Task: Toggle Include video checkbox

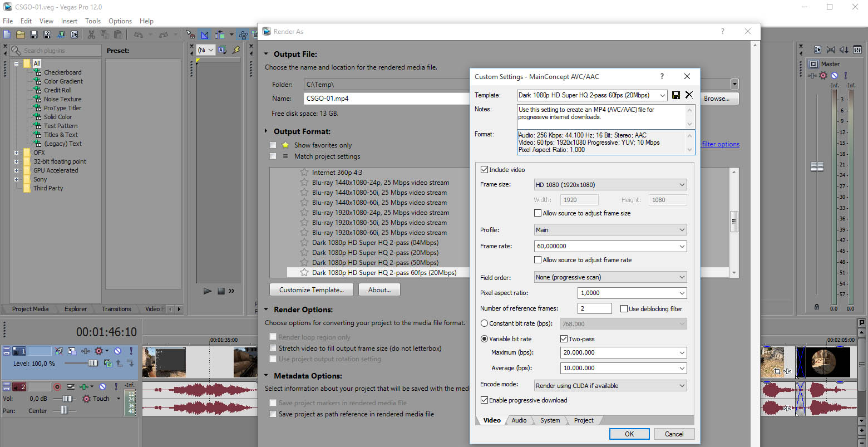Action: tap(484, 170)
